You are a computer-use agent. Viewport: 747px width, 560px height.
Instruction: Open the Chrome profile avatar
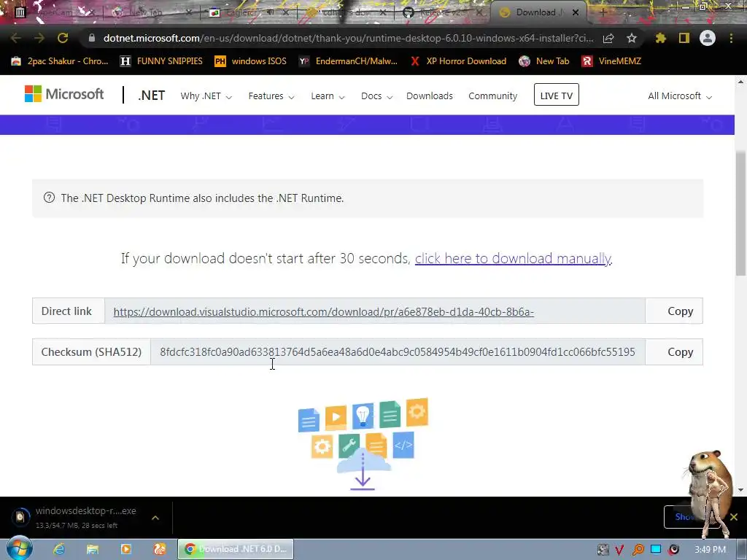click(x=708, y=38)
